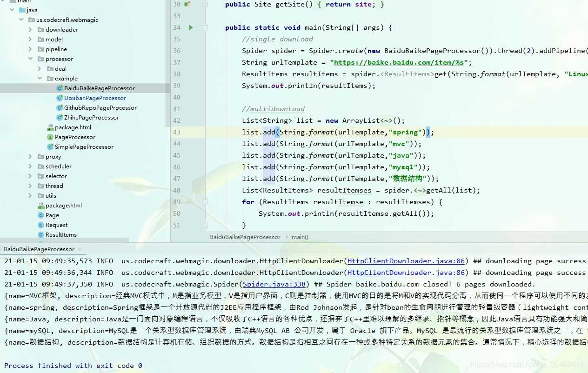This screenshot has width=588, height=373.
Task: Open the main() breadcrumb at editor bottom
Action: click(299, 237)
